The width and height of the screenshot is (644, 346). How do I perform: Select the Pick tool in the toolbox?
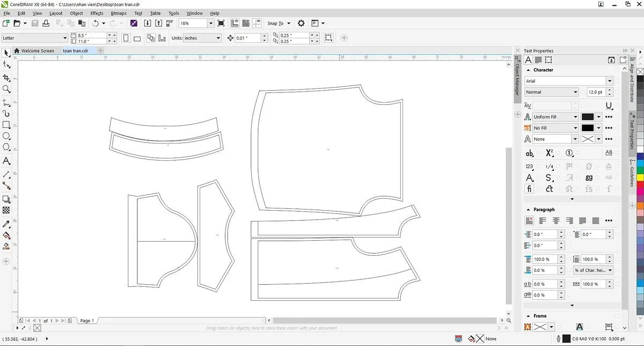[6, 53]
